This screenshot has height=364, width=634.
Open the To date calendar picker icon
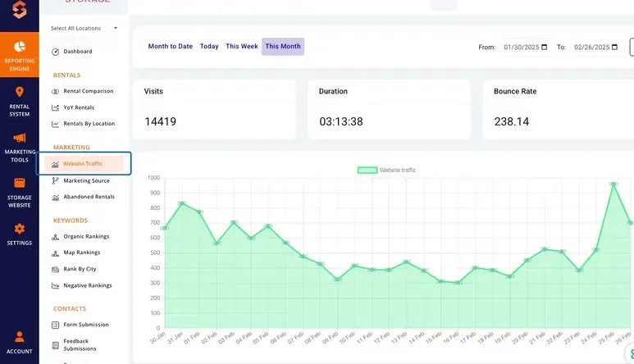[x=614, y=47]
